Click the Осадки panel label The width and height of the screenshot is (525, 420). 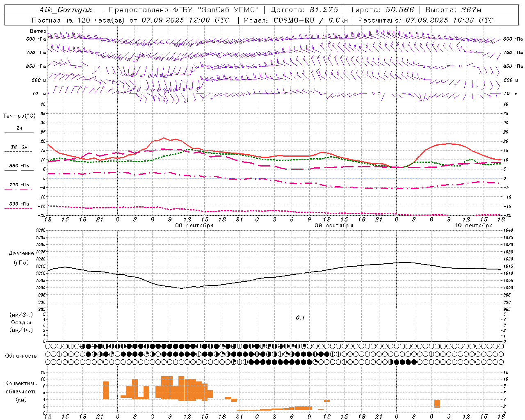pyautogui.click(x=21, y=322)
